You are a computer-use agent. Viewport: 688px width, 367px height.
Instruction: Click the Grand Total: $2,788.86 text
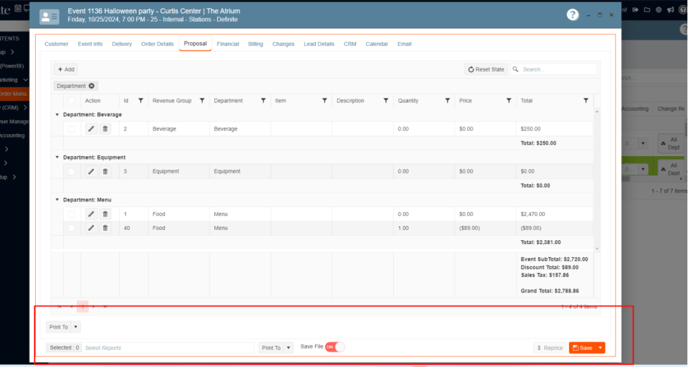[549, 291]
